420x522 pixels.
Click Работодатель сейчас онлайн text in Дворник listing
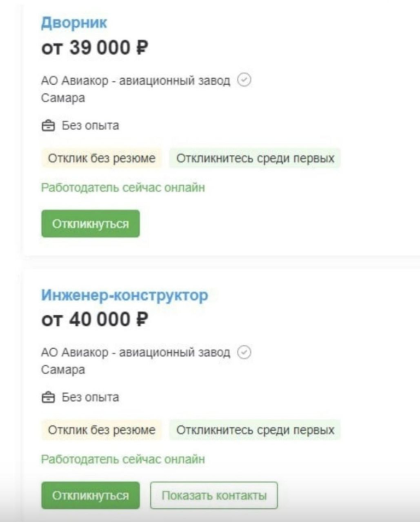pos(123,188)
